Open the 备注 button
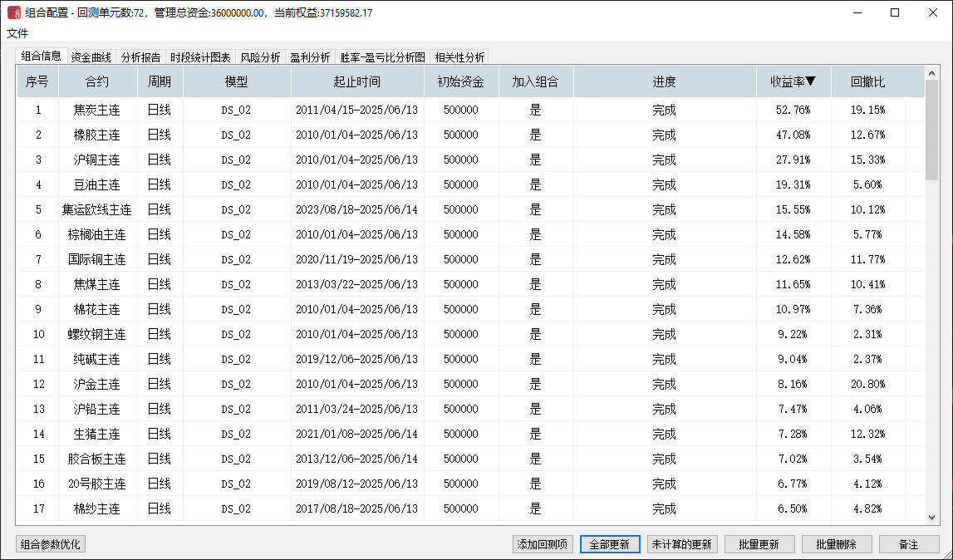Screen dimensions: 953x560 coord(908,544)
